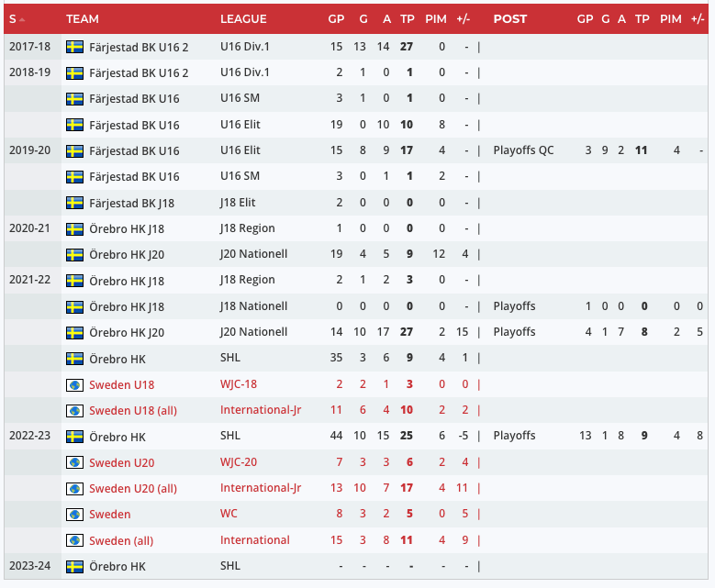Click the flag icon for Örebro HK 2023-24
The height and width of the screenshot is (588, 715).
pyautogui.click(x=74, y=567)
